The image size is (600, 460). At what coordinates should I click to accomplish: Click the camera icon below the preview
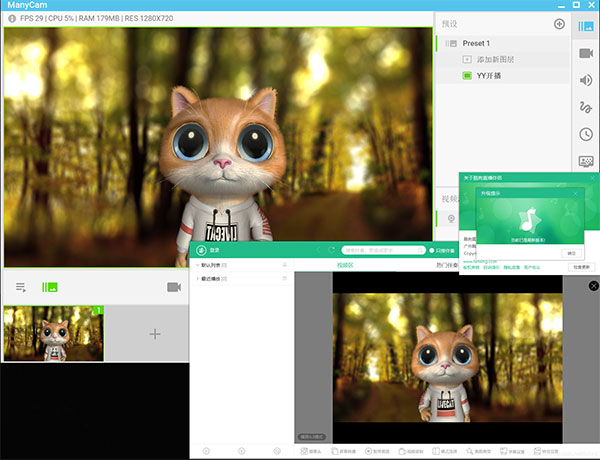pos(174,287)
